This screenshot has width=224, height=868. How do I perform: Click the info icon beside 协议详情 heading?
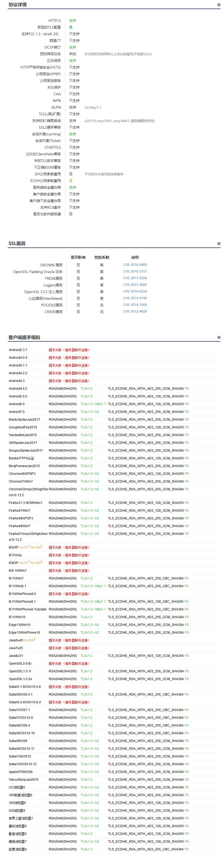tap(219, 5)
